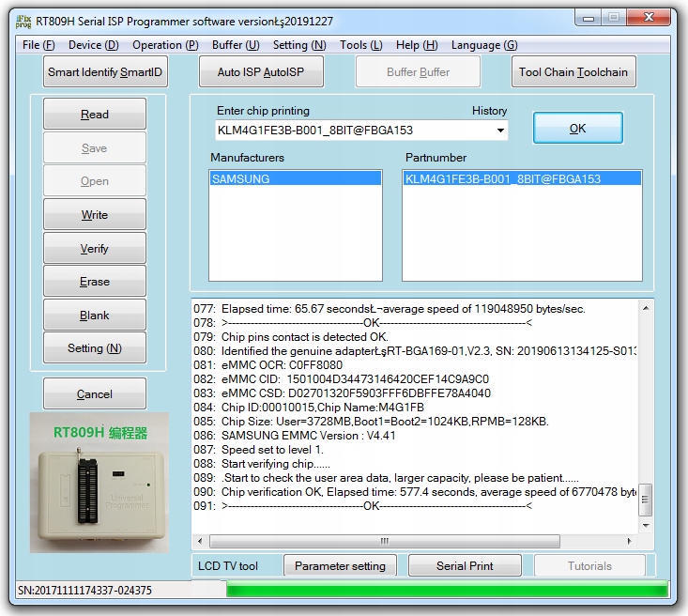Click Auto ISP AutoISP button

tap(261, 72)
